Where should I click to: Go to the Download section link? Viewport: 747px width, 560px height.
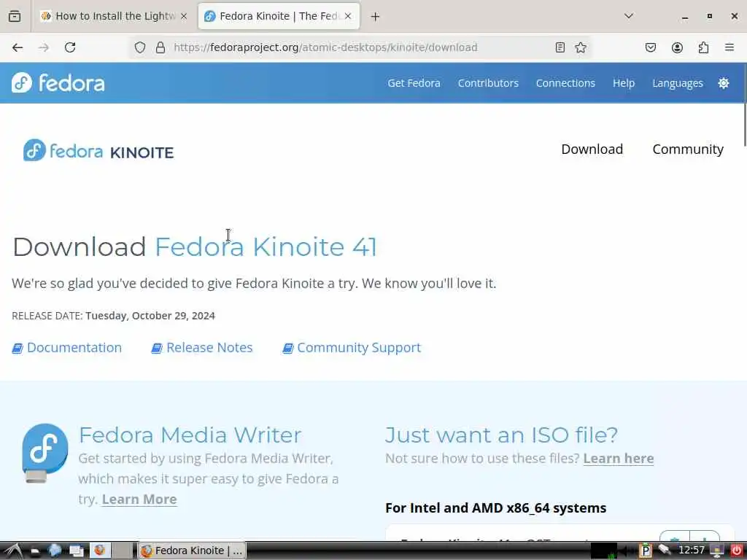click(x=592, y=149)
